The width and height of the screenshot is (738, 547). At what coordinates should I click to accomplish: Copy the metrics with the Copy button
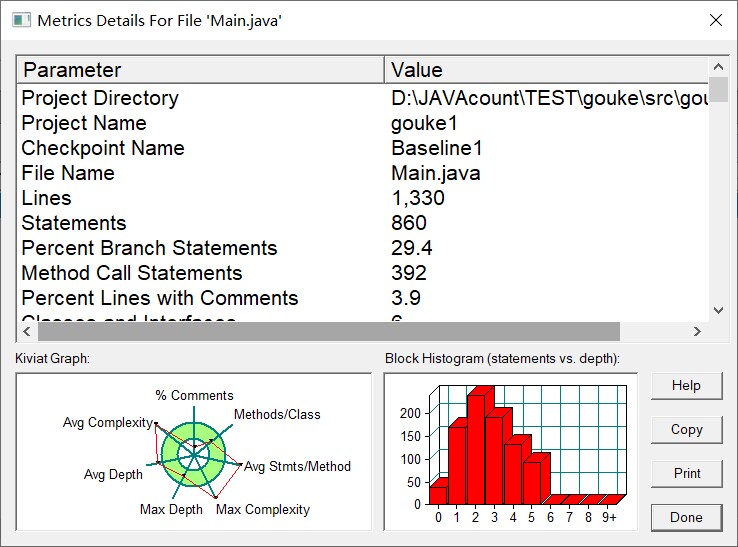coord(686,429)
